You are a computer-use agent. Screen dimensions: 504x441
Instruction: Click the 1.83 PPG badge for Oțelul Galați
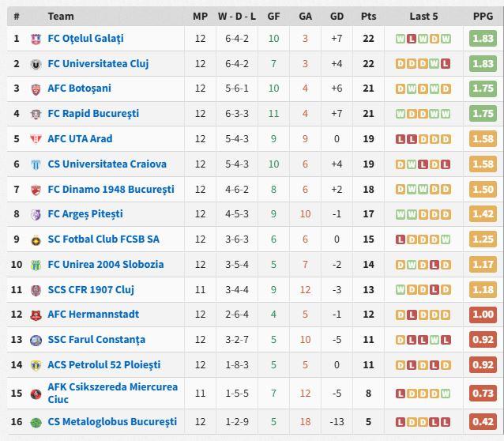pyautogui.click(x=483, y=39)
